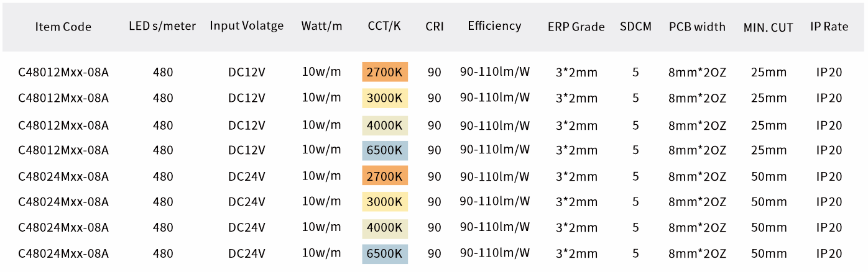Click the 6500K swatch in the last row

385,253
